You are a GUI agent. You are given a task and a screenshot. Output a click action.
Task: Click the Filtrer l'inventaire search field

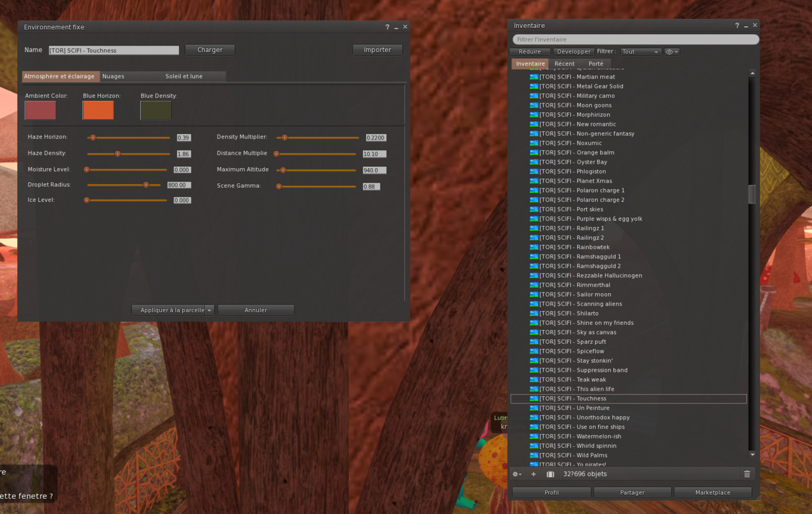coord(635,39)
